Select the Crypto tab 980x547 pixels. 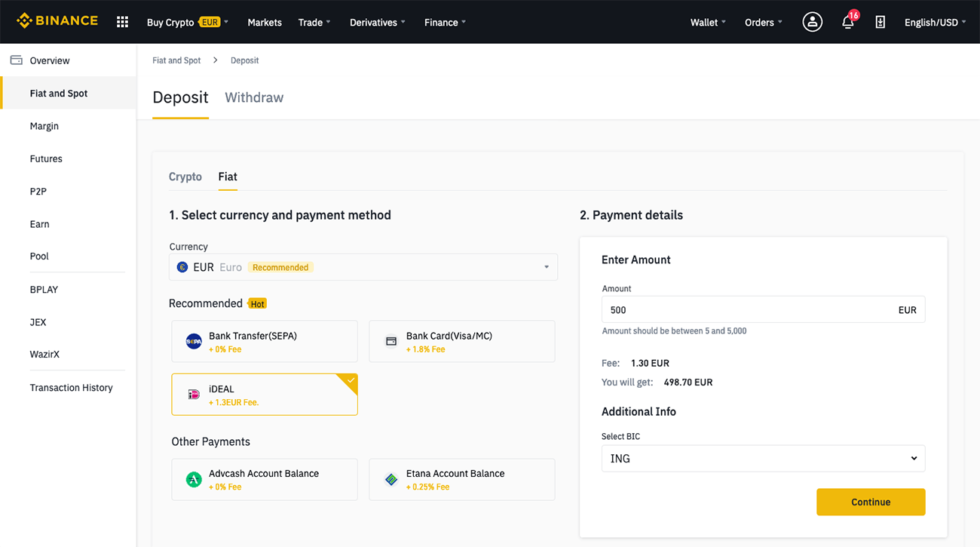[185, 177]
